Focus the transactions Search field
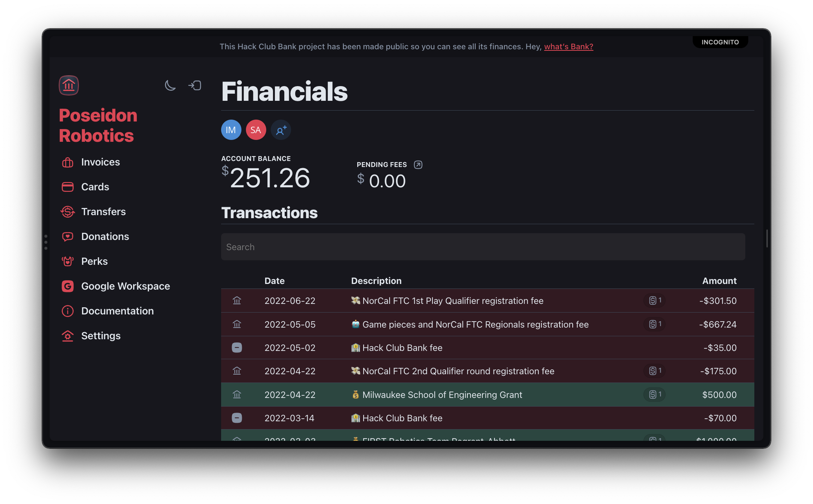The height and width of the screenshot is (504, 813). click(x=483, y=247)
